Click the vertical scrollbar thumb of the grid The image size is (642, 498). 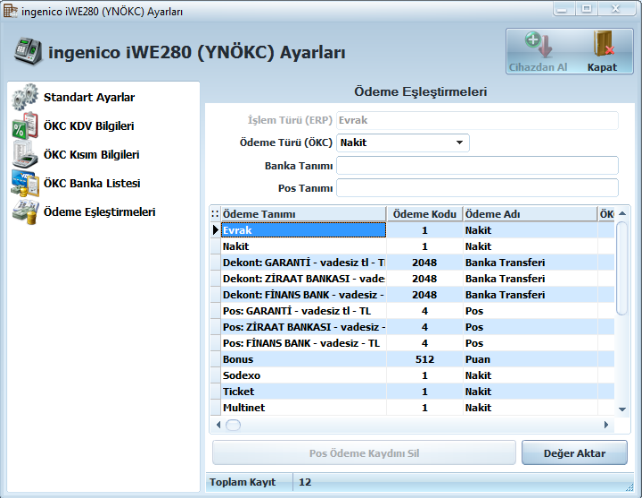pyautogui.click(x=622, y=268)
